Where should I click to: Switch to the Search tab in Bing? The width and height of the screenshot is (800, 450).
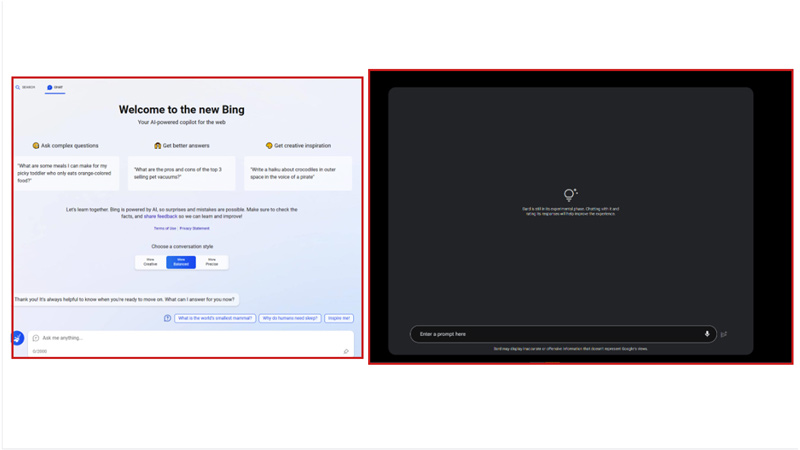click(26, 87)
